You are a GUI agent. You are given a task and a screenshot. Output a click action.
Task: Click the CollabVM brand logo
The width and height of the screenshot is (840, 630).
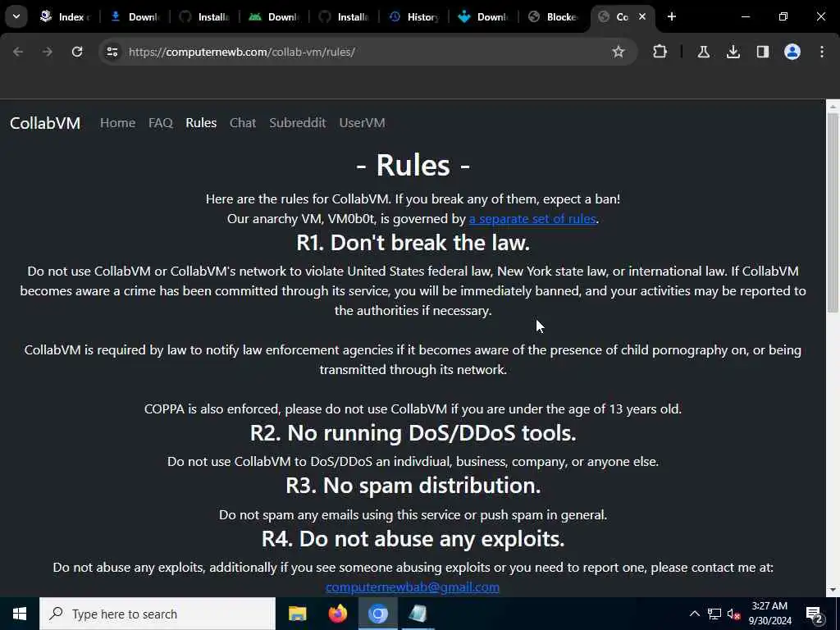[x=45, y=123]
